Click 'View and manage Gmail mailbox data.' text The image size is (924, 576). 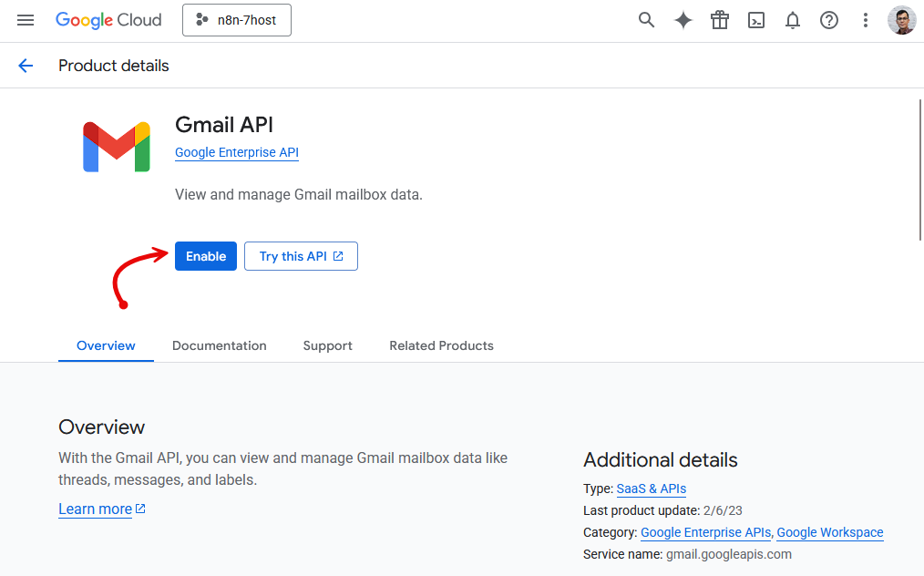click(x=299, y=194)
